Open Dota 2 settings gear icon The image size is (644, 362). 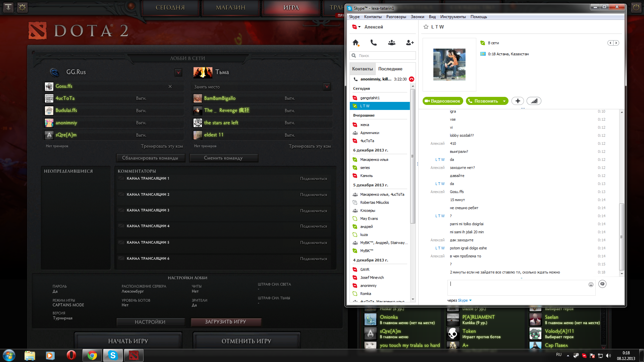click(22, 7)
